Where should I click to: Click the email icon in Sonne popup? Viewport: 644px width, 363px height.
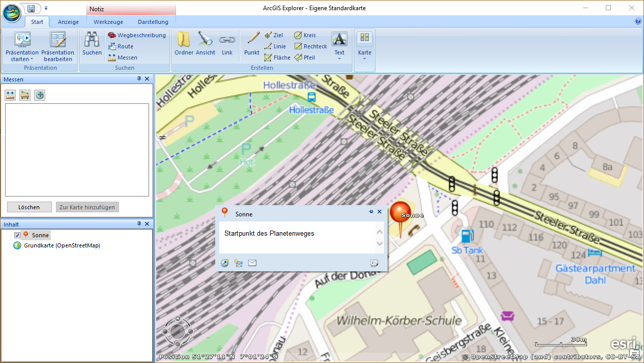[x=252, y=263]
